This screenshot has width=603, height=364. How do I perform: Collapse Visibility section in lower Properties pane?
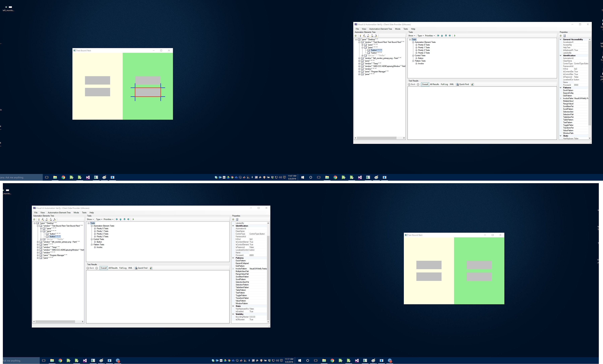[233, 314]
